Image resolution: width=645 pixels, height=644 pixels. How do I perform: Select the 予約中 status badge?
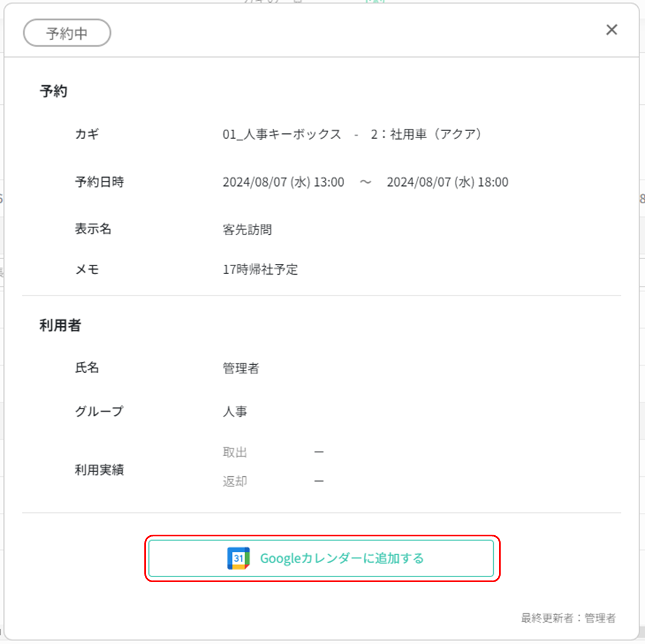66,33
